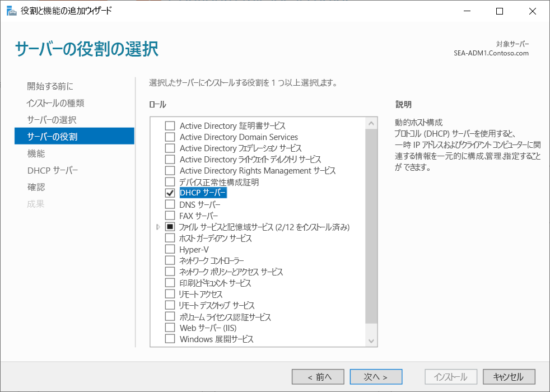Open DHCP サーバー step in sidebar
The image size is (550, 392).
pos(53,170)
